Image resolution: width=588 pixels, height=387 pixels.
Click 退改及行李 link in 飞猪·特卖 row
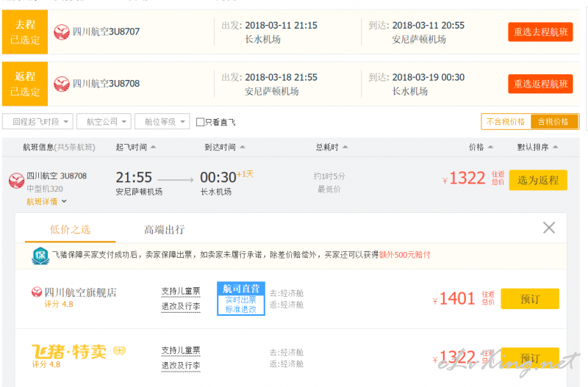(x=181, y=366)
